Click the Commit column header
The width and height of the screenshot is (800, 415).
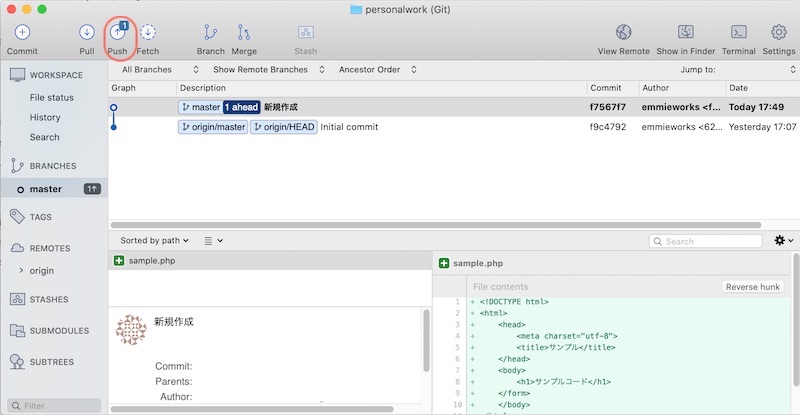pos(606,88)
